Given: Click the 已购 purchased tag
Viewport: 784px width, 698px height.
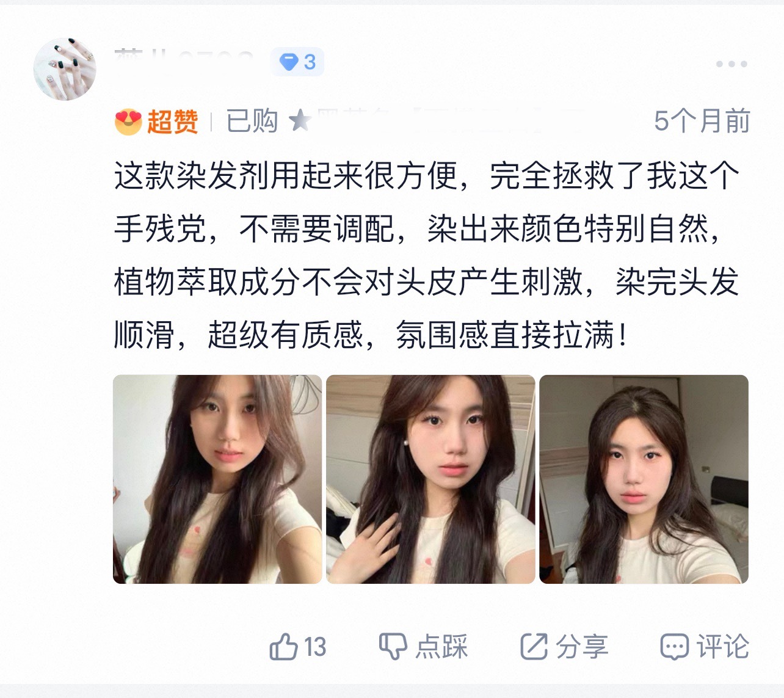Looking at the screenshot, I should [252, 121].
